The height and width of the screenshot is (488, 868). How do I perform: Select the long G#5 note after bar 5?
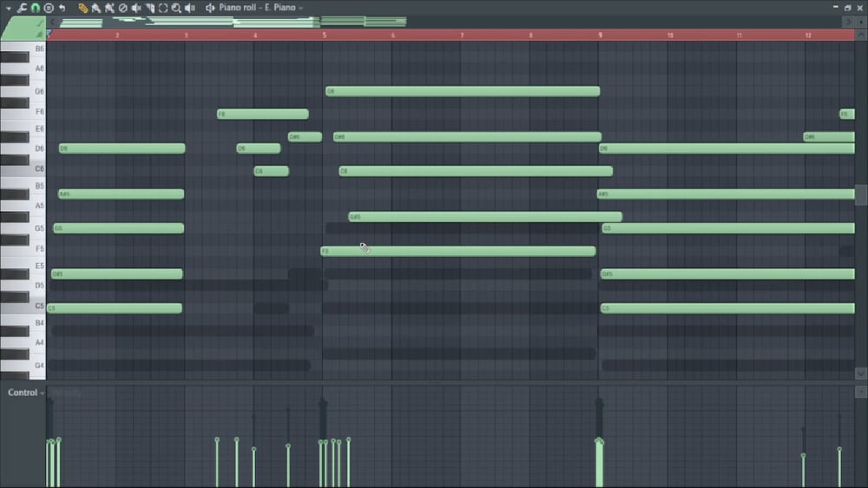(x=485, y=216)
